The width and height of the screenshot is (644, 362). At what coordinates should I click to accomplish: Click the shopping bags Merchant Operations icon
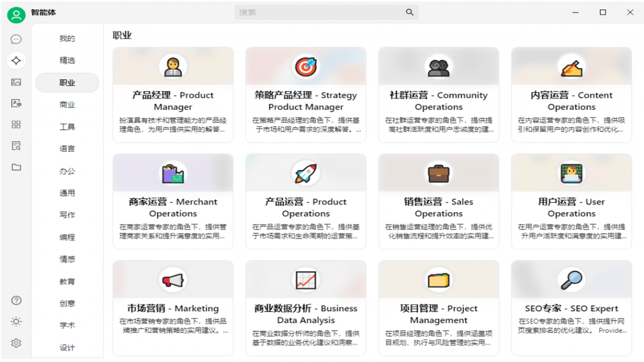tap(173, 173)
